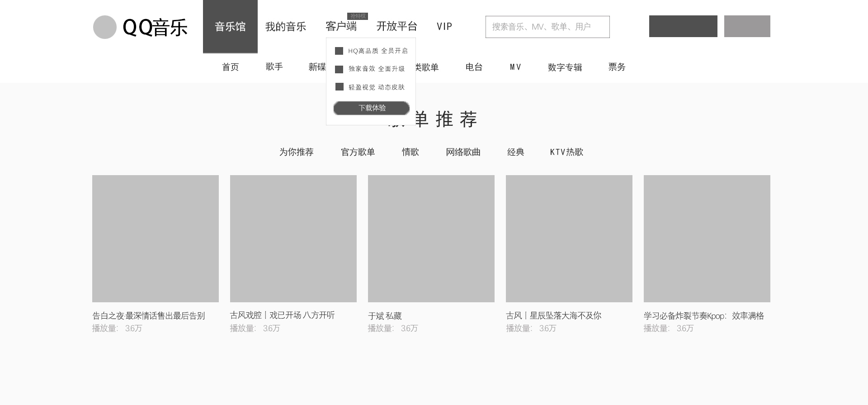The height and width of the screenshot is (405, 868).
Task: Click the search box for 搜索音乐、MV、歌单、用户
Action: pos(547,27)
